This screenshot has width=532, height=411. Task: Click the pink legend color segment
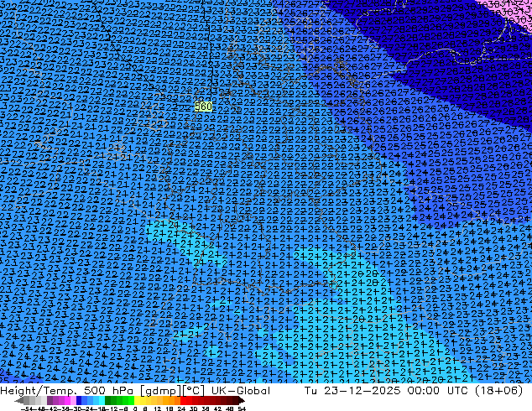click(73, 400)
